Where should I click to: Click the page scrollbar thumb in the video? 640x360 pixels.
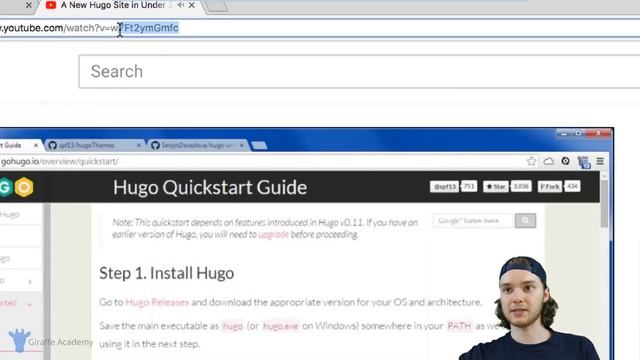[x=604, y=204]
